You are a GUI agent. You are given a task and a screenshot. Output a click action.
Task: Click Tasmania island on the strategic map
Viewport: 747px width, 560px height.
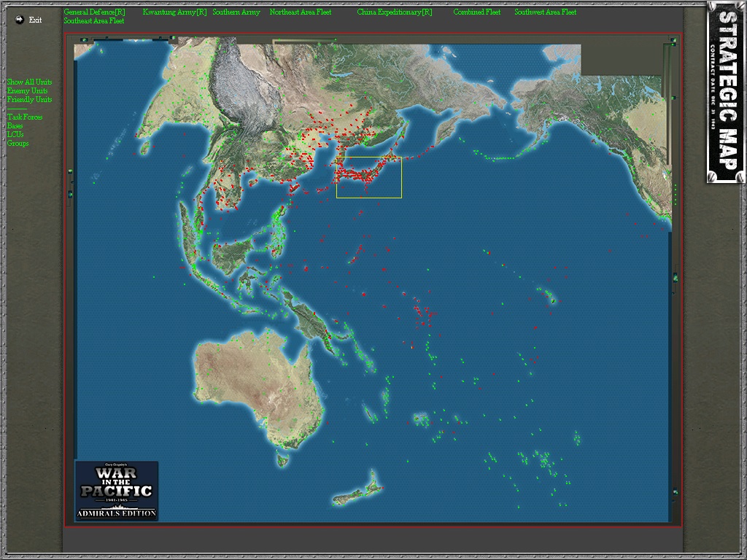pyautogui.click(x=283, y=460)
